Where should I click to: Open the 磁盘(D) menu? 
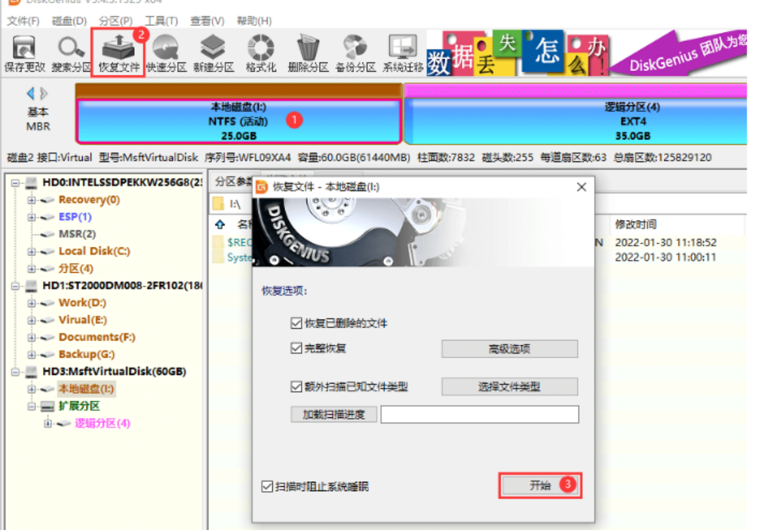(69, 21)
